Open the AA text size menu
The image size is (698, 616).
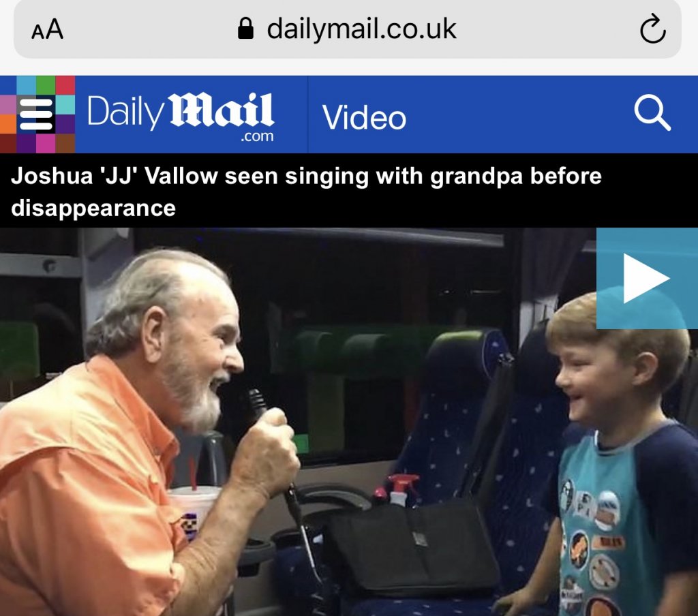(48, 29)
